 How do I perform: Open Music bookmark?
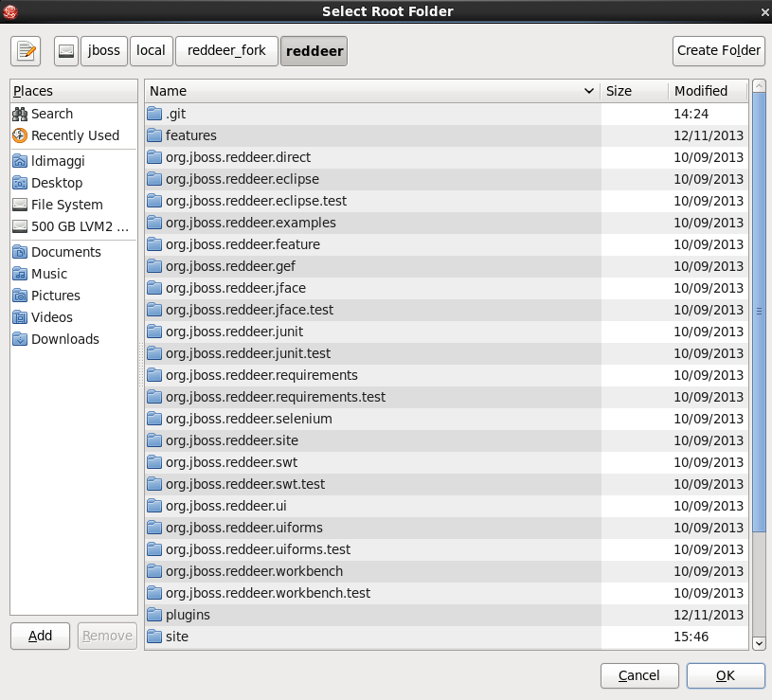point(74,274)
